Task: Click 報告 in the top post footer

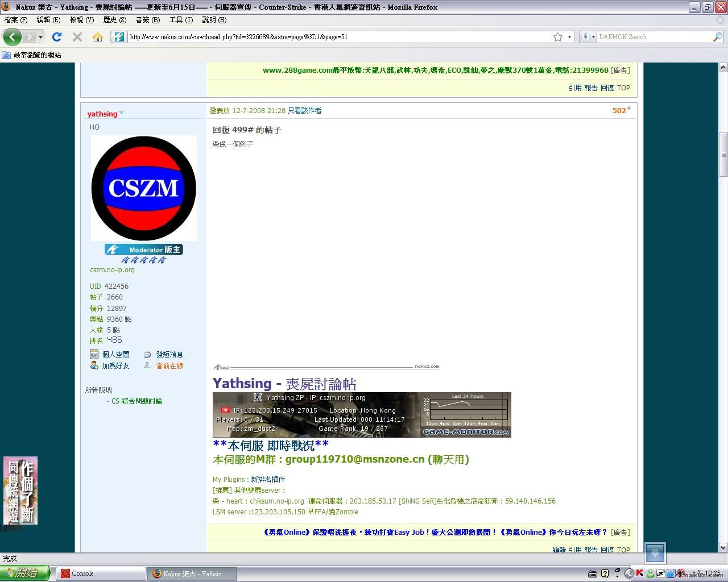Action: tap(591, 88)
